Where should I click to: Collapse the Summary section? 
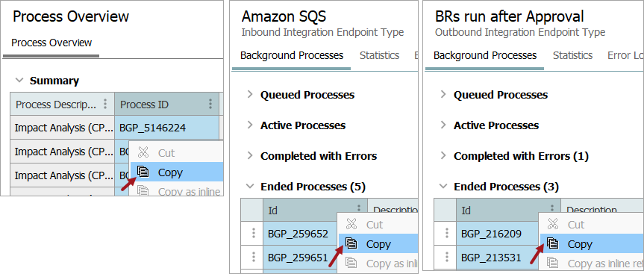pyautogui.click(x=19, y=81)
